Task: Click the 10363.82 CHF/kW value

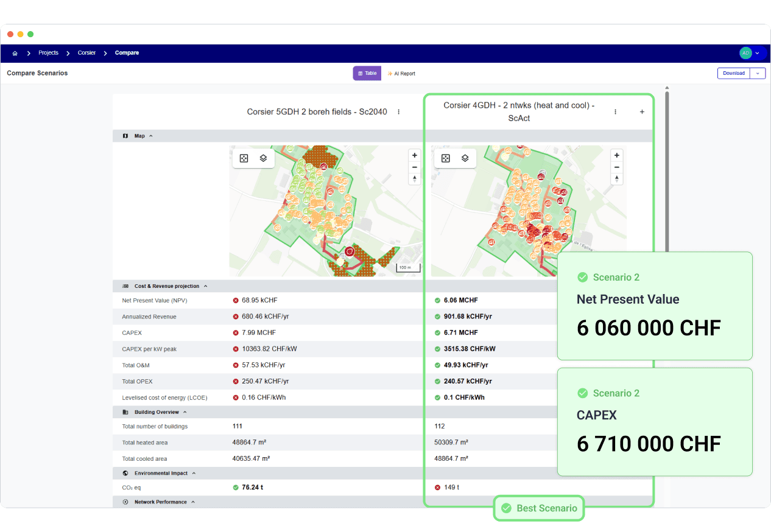Action: pos(269,349)
